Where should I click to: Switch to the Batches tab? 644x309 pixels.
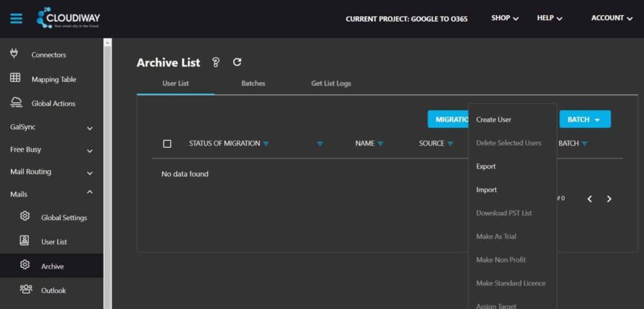[253, 84]
